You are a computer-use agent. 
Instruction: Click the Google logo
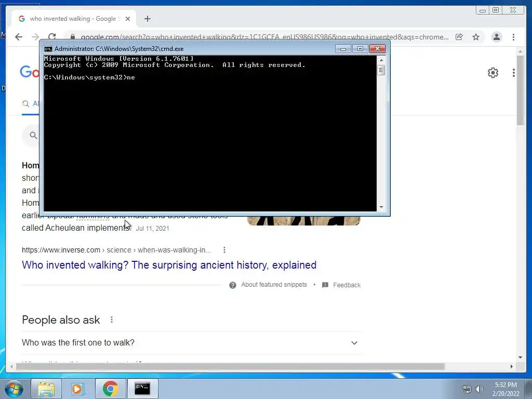click(30, 72)
